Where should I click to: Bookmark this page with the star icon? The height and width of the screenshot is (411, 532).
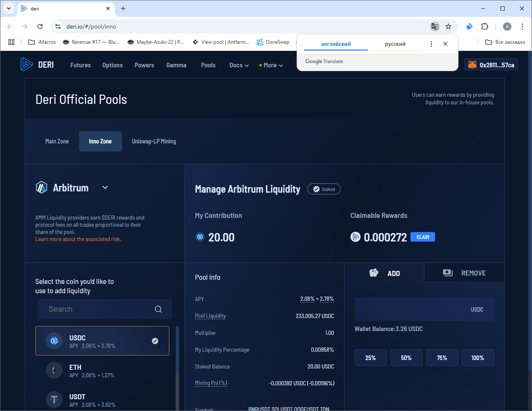448,27
